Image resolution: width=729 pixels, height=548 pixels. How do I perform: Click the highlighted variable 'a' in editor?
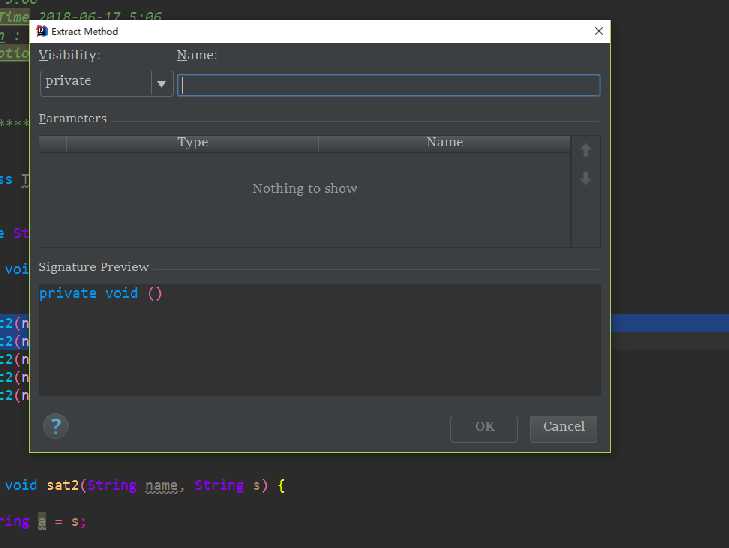[x=42, y=522]
